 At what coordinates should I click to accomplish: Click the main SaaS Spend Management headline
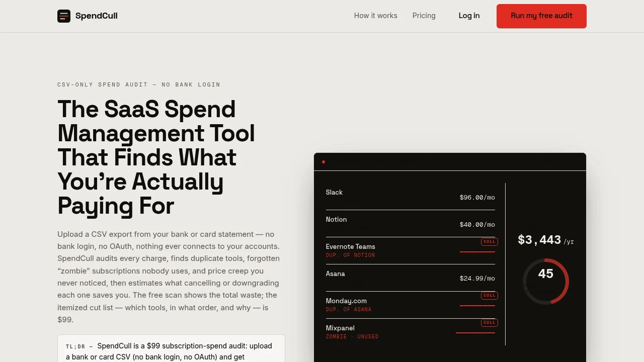tap(156, 157)
